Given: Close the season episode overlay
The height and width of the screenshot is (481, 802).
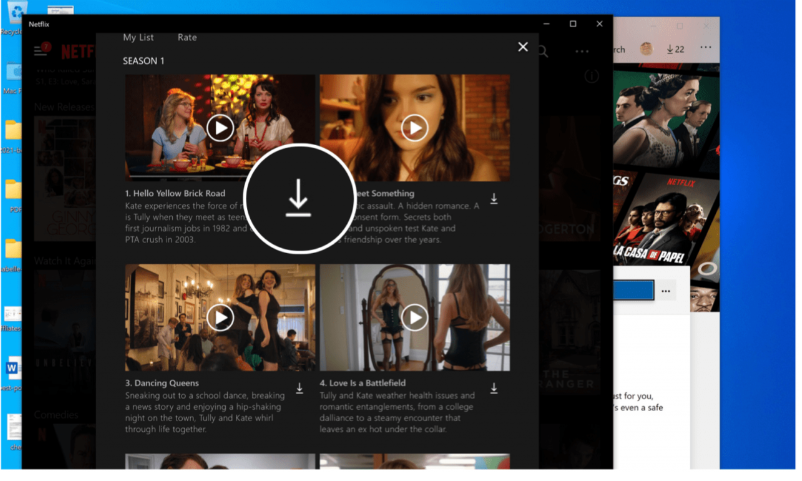Looking at the screenshot, I should point(523,47).
